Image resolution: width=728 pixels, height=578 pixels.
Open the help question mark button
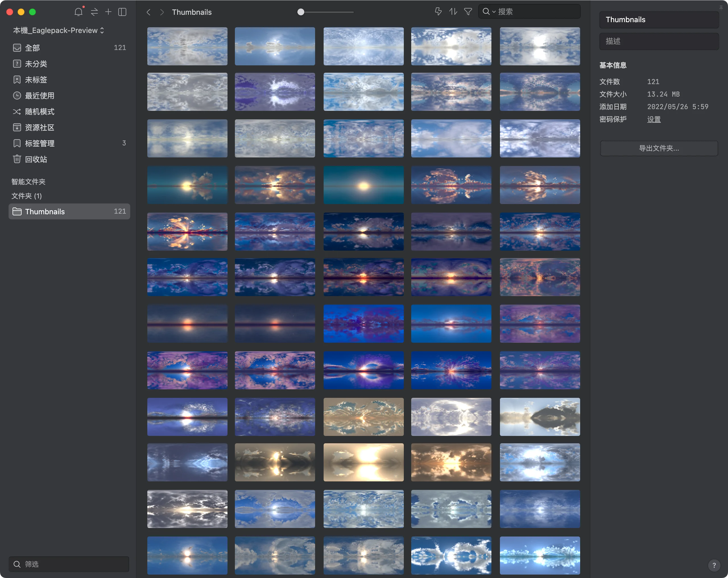click(x=714, y=565)
